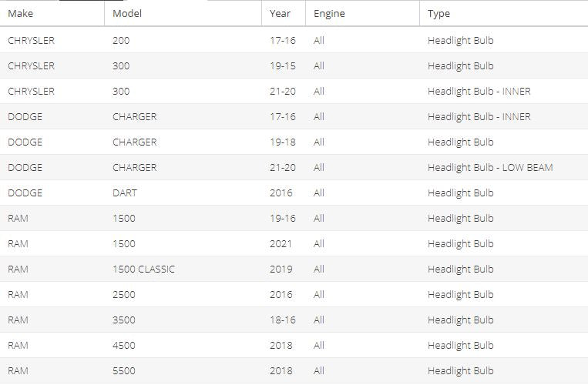Select the Chrysler 200 row
This screenshot has width=588, height=385.
[x=294, y=40]
